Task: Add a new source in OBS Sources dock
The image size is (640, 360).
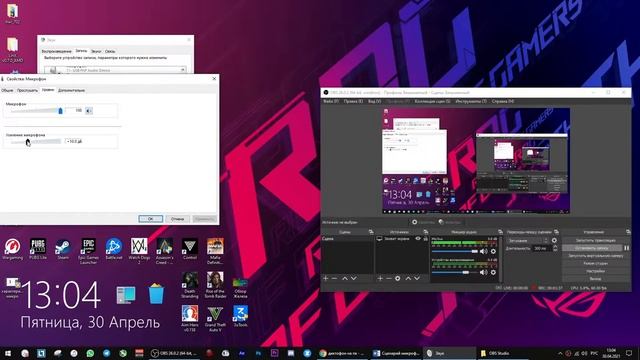Action: point(380,278)
